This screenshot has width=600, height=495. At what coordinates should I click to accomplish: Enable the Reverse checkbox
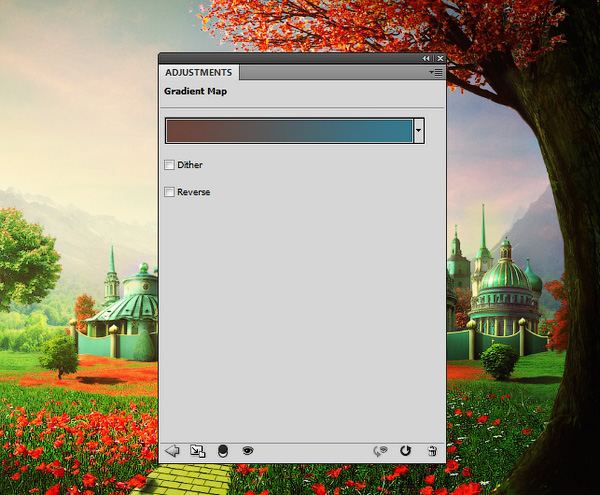pos(169,192)
